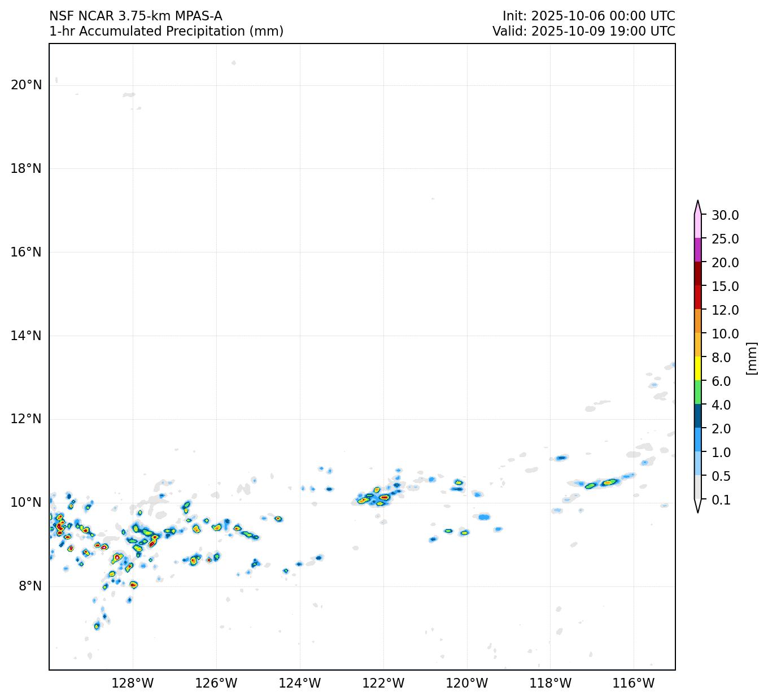This screenshot has width=768, height=700.
Task: Click the pale pink 25–30 mm colorbar segment
Action: point(698,227)
